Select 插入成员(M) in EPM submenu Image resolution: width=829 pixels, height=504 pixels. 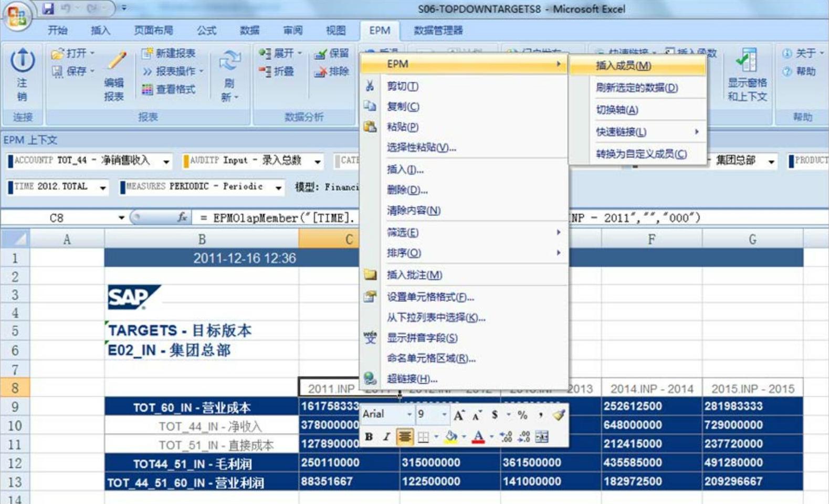[x=637, y=66]
